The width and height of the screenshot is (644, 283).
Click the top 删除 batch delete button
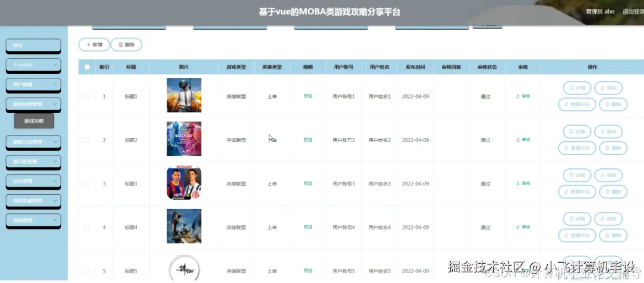pyautogui.click(x=126, y=45)
